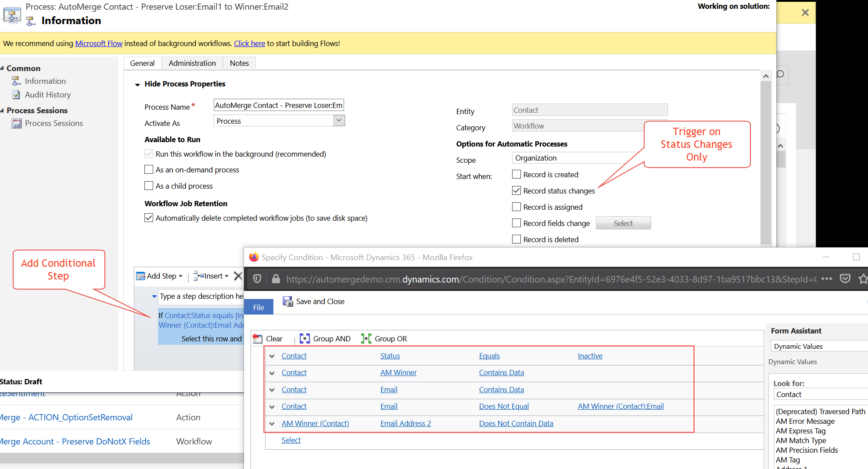Open the Activate As dropdown
Screen dimensions: 868x469
click(339, 121)
